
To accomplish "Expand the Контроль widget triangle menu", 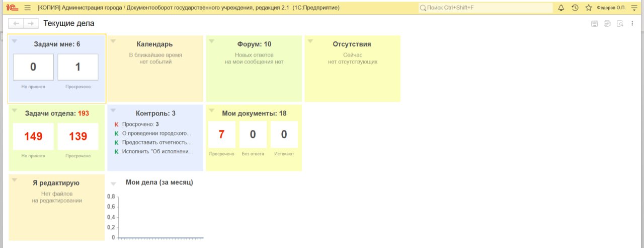I will (x=113, y=110).
